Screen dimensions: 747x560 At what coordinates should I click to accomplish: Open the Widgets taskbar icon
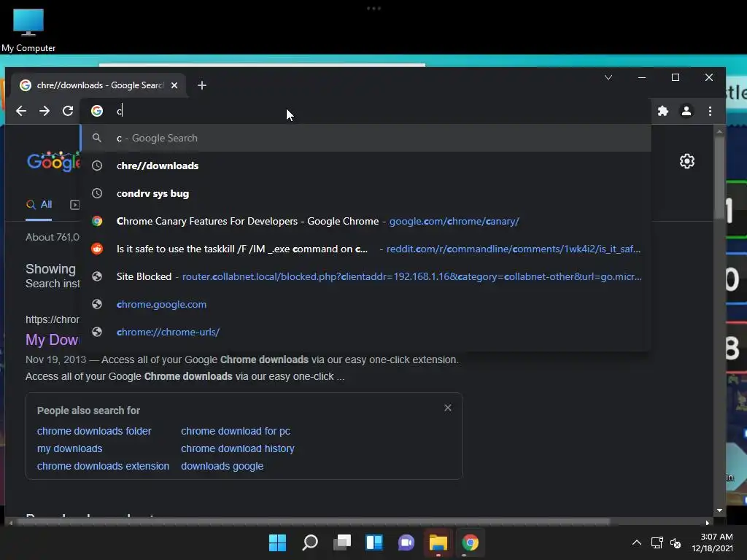(x=374, y=542)
